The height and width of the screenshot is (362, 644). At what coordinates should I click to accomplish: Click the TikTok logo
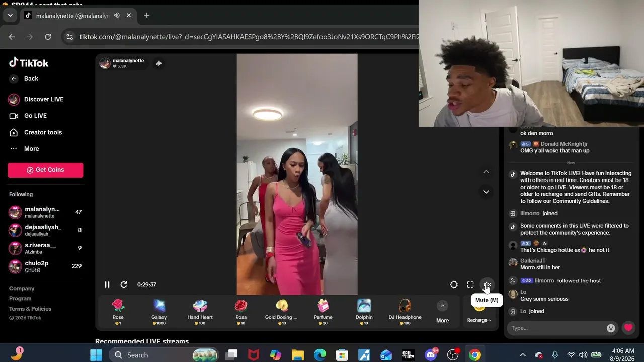(29, 63)
